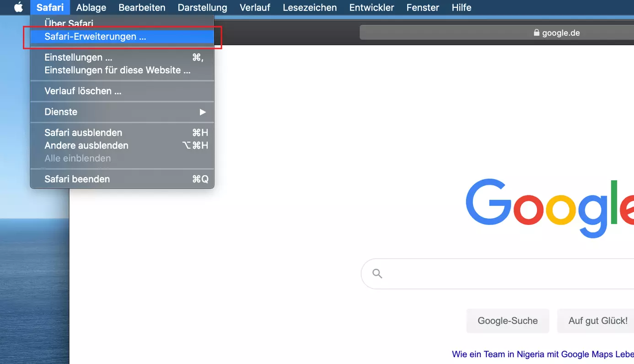
Task: Select Verlauf löschen … entry
Action: click(122, 91)
